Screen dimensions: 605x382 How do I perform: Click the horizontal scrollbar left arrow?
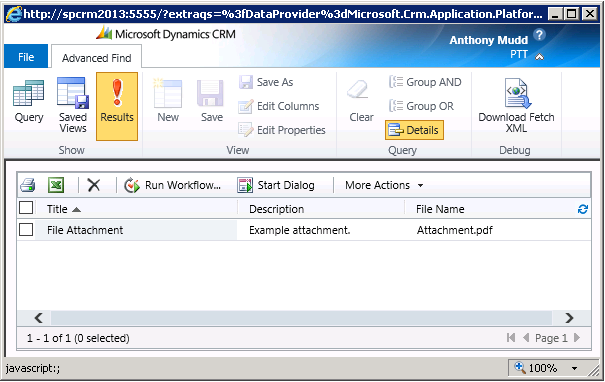click(x=38, y=318)
